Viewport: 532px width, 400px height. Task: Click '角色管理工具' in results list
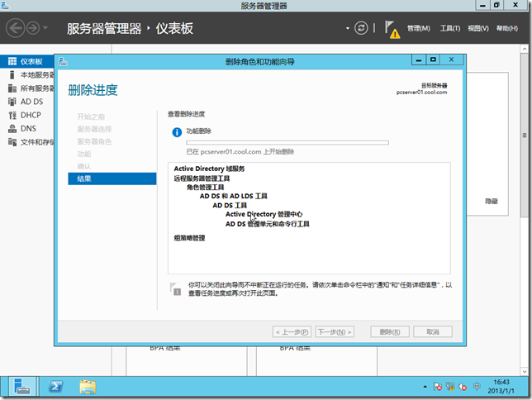tap(205, 187)
